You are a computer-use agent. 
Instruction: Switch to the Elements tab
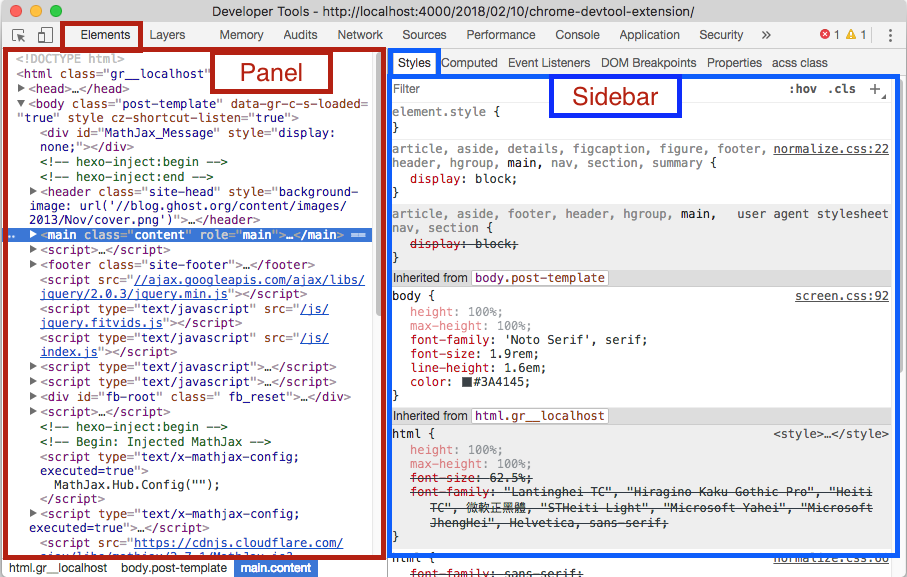(x=105, y=35)
